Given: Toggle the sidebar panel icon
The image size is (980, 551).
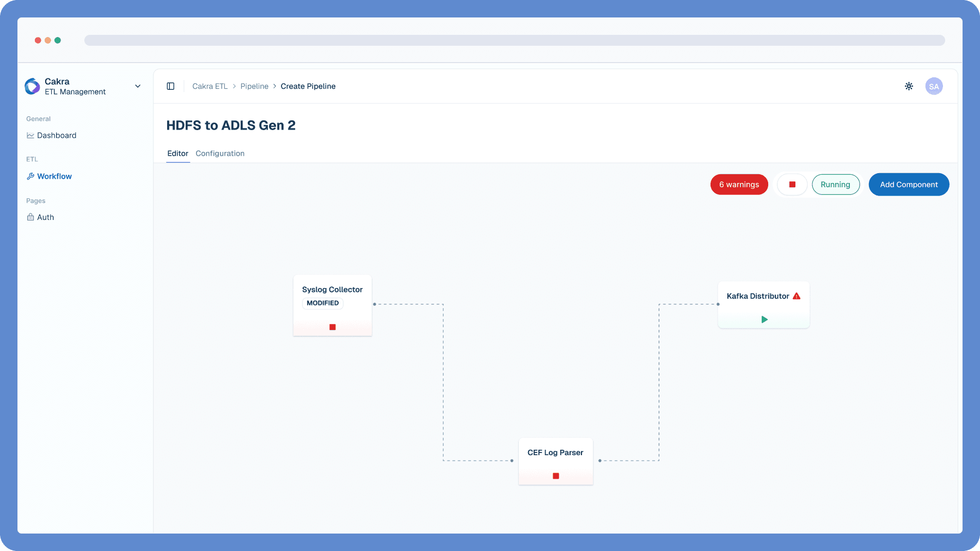Looking at the screenshot, I should click(x=170, y=86).
